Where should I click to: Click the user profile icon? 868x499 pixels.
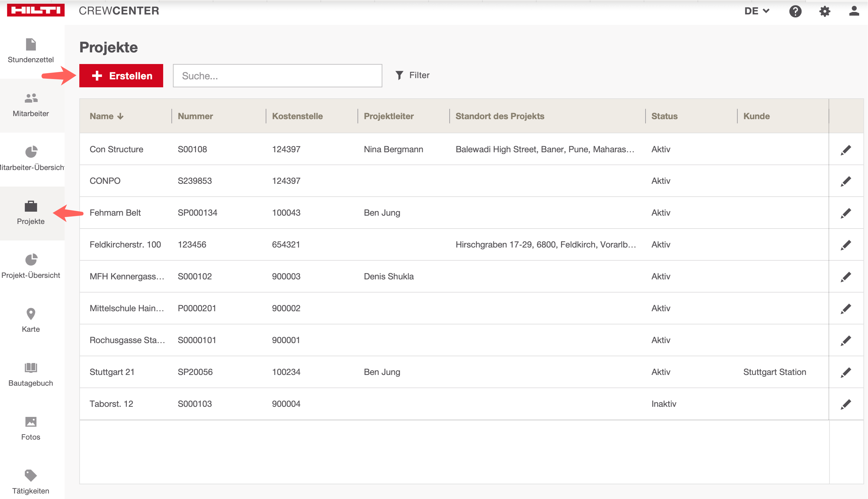[854, 11]
